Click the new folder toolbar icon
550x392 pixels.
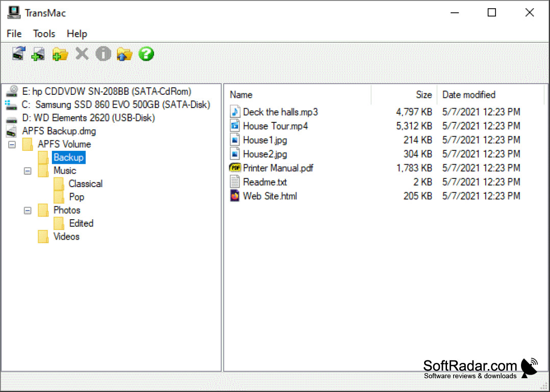60,54
